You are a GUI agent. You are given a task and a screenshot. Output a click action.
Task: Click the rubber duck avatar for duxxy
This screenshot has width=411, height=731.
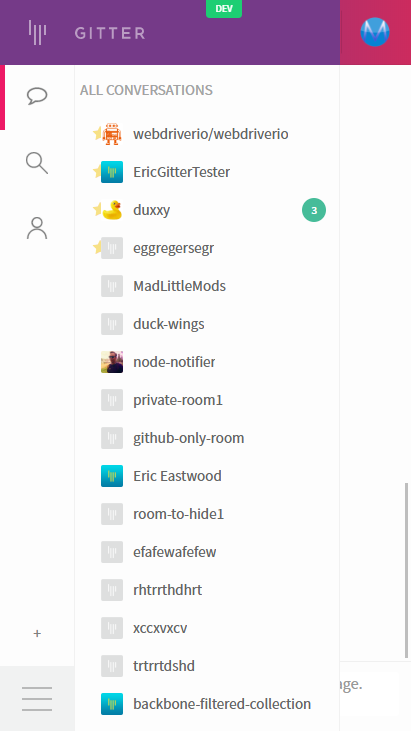tap(112, 210)
